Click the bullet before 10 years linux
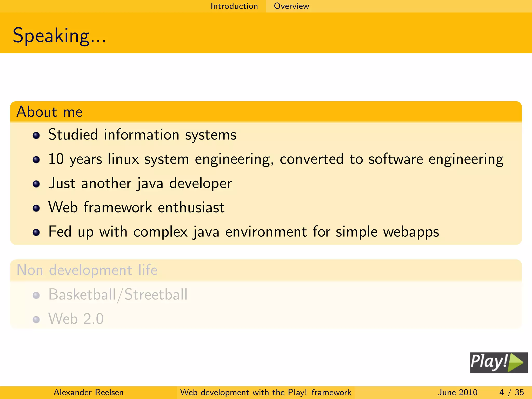532x399 pixels. click(x=36, y=159)
